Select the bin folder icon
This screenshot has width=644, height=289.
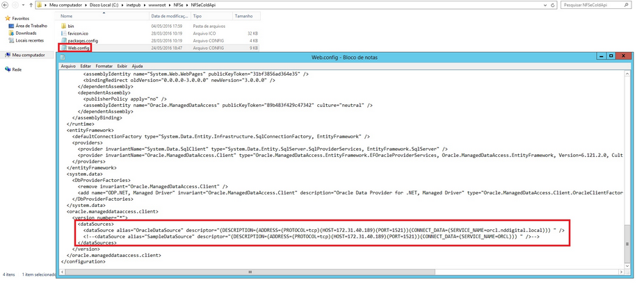click(63, 25)
